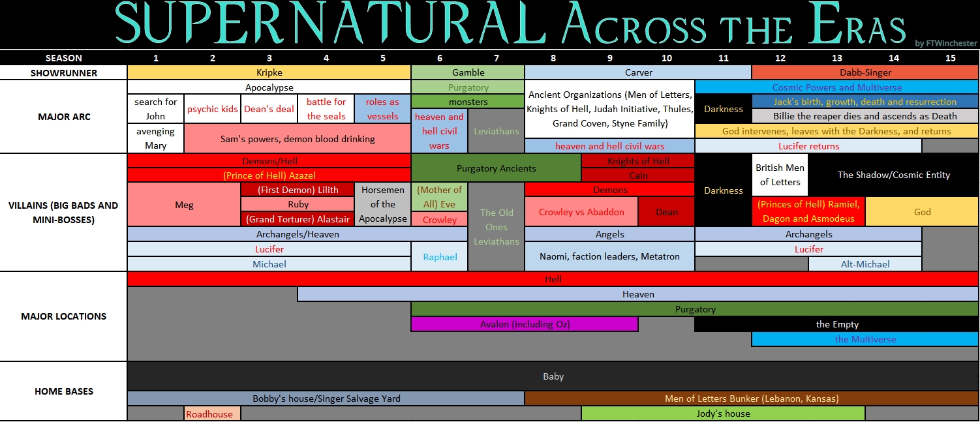This screenshot has height=422, width=980.
Task: Select the Apocalypse major arc cell
Action: coord(269,87)
